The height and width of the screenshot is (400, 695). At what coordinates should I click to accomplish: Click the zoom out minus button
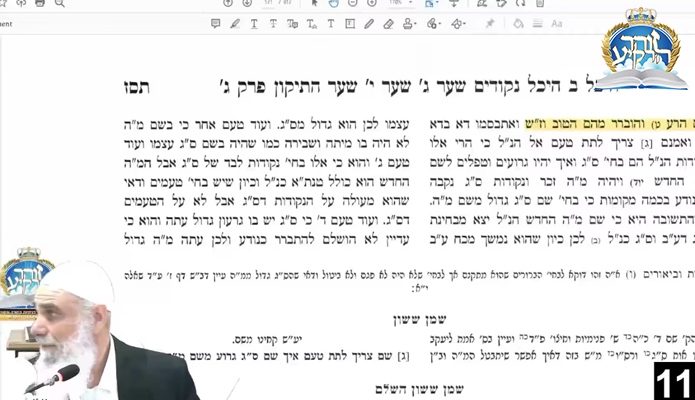(x=352, y=4)
